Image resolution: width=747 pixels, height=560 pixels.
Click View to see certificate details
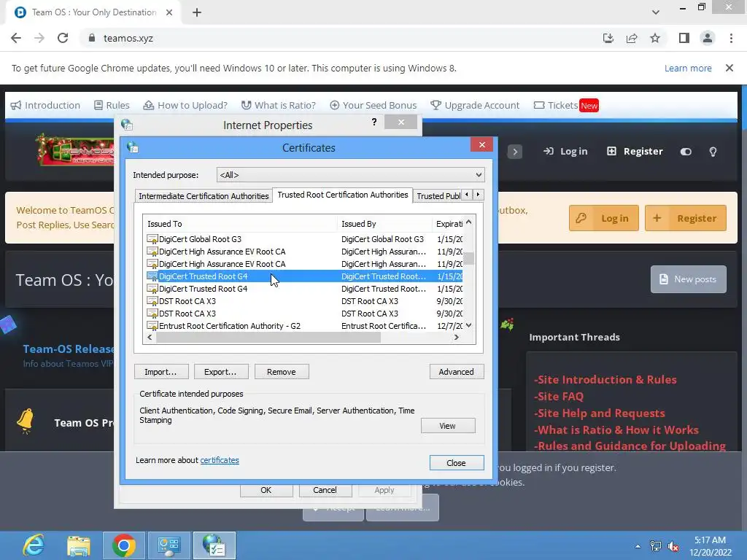click(448, 426)
